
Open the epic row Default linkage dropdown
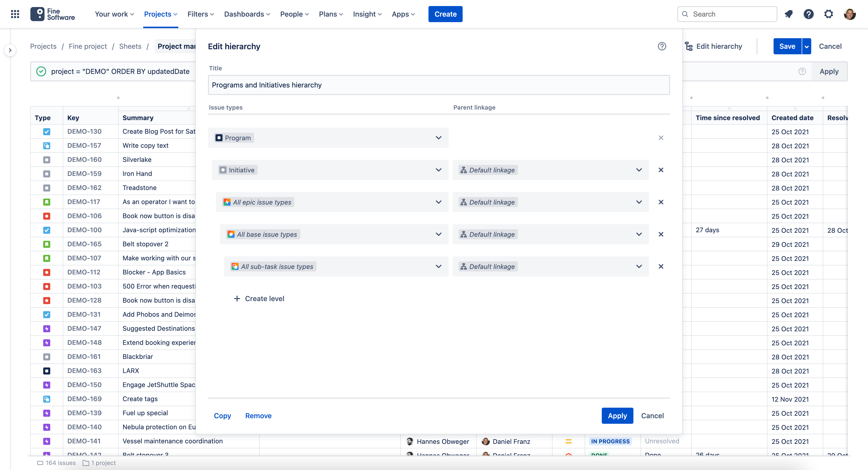[551, 202]
